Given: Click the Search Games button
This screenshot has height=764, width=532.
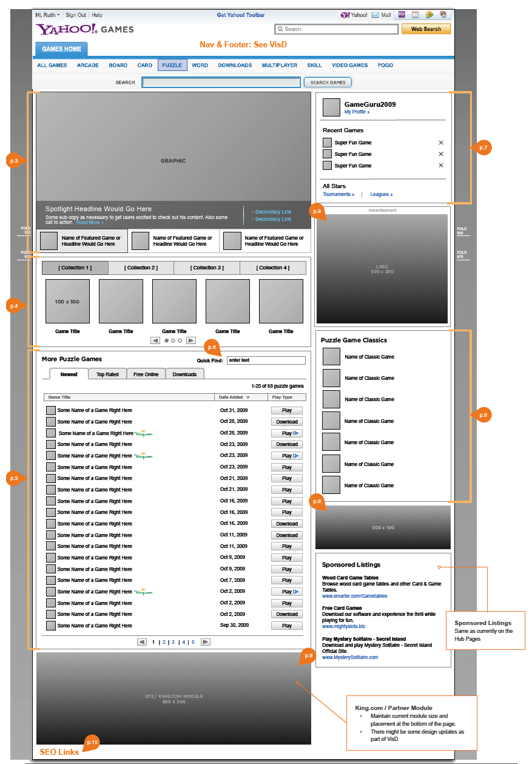Looking at the screenshot, I should [328, 83].
